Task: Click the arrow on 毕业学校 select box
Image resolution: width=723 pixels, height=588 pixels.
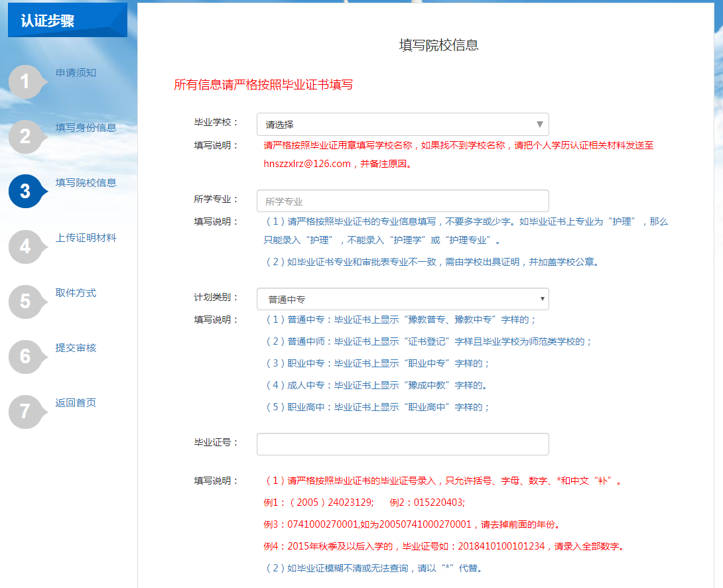Action: 539,124
